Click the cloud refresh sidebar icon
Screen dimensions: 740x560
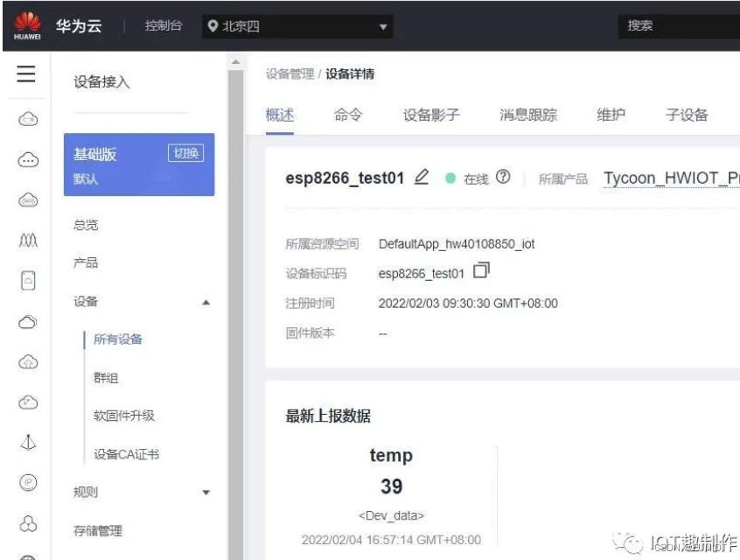pos(28,402)
